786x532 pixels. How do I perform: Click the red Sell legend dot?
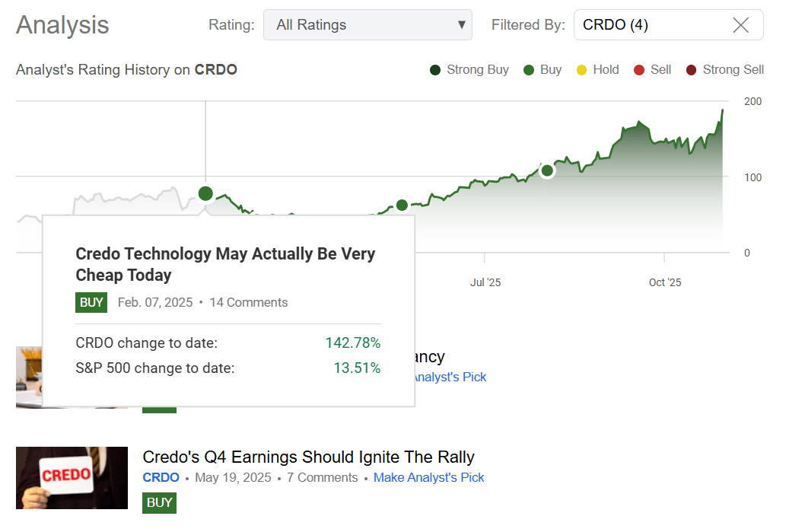coord(639,70)
